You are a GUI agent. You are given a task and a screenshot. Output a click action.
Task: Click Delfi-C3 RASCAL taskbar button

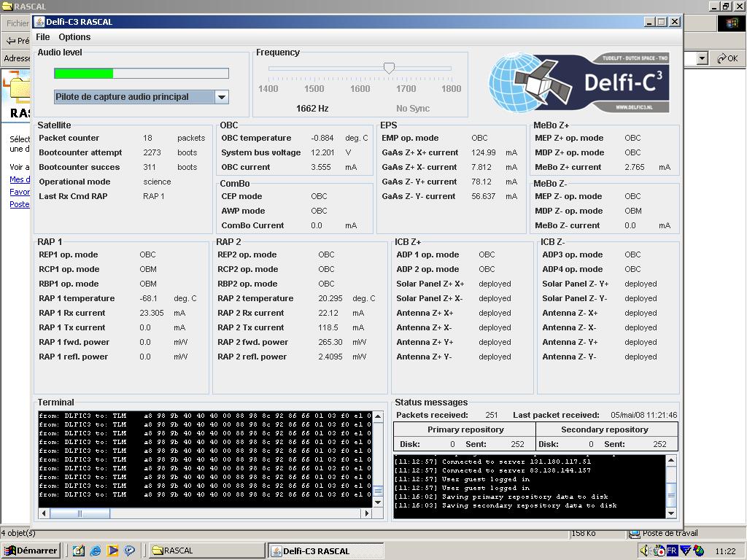click(x=325, y=551)
